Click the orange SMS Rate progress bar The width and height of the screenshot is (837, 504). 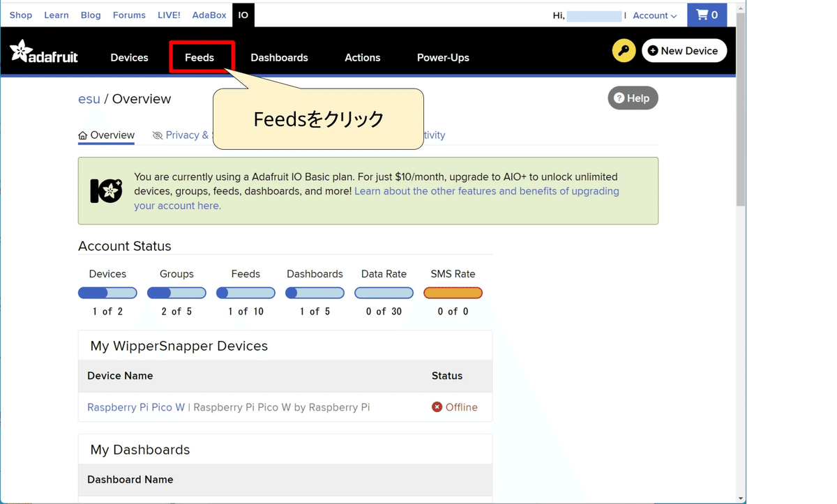click(x=453, y=293)
